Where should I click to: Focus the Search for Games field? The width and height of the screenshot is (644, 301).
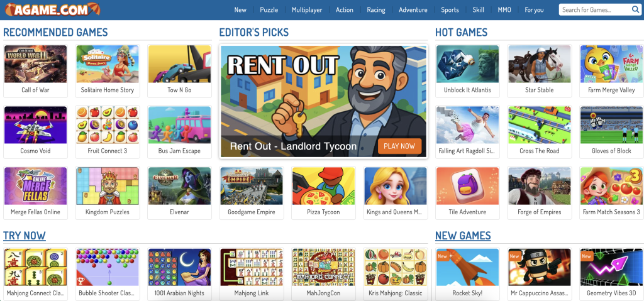(594, 10)
